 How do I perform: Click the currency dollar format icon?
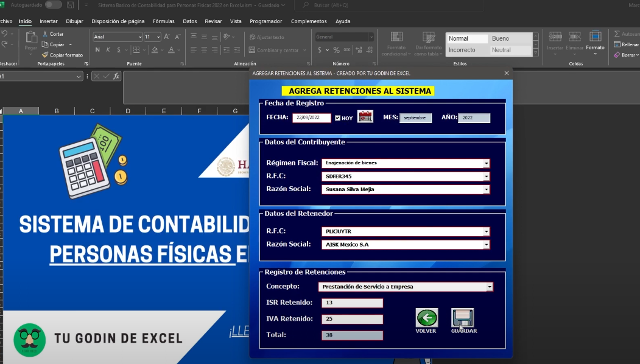tap(320, 50)
